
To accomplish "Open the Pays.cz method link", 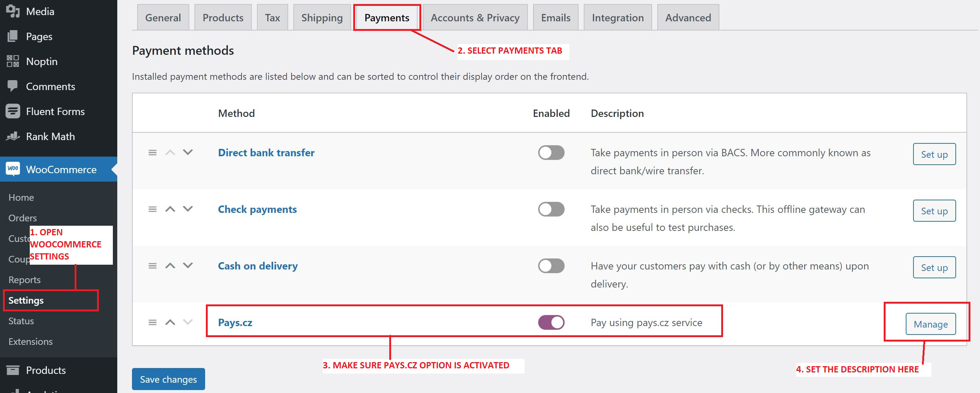I will pos(235,323).
